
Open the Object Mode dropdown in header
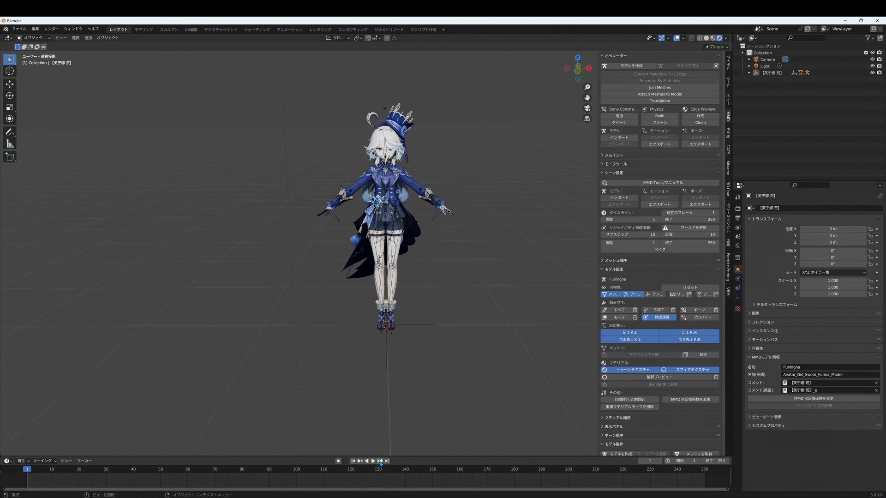pyautogui.click(x=34, y=38)
